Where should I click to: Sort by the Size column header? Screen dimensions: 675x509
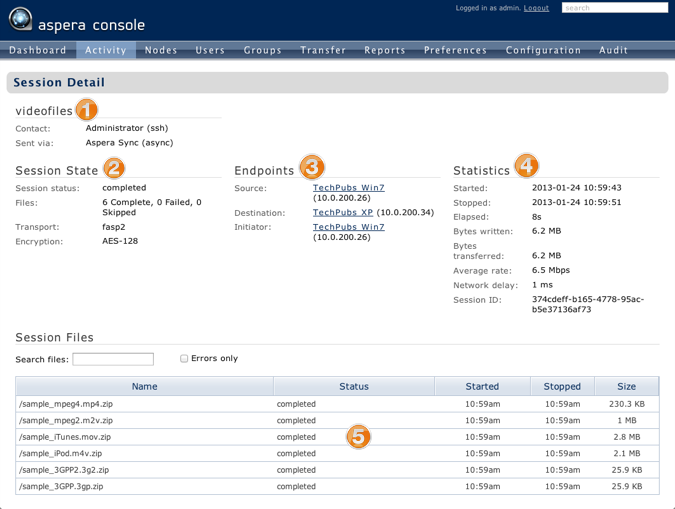627,386
